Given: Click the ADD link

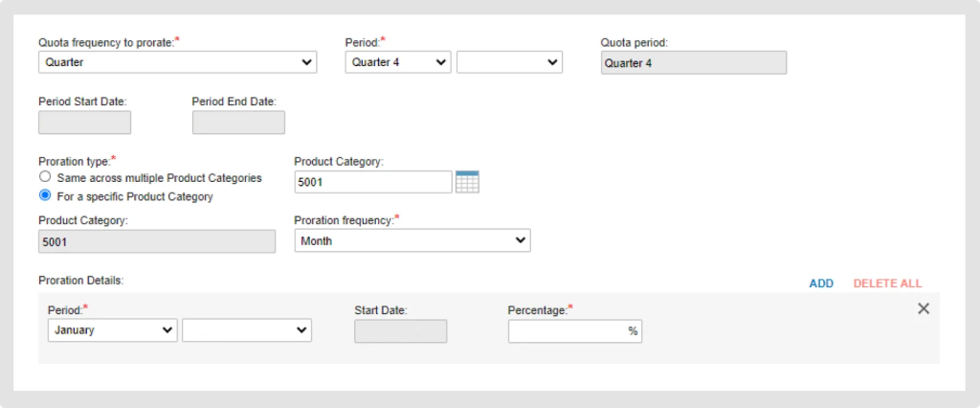Looking at the screenshot, I should point(821,283).
